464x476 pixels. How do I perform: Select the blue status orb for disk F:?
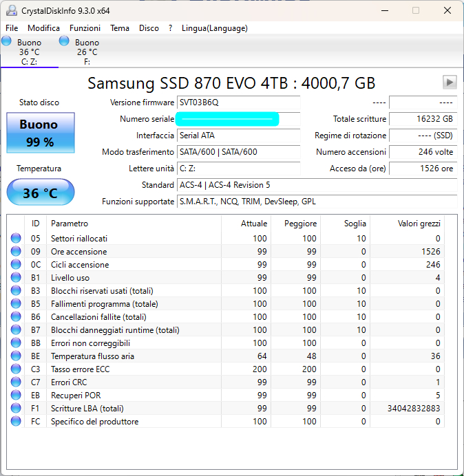(x=64, y=41)
